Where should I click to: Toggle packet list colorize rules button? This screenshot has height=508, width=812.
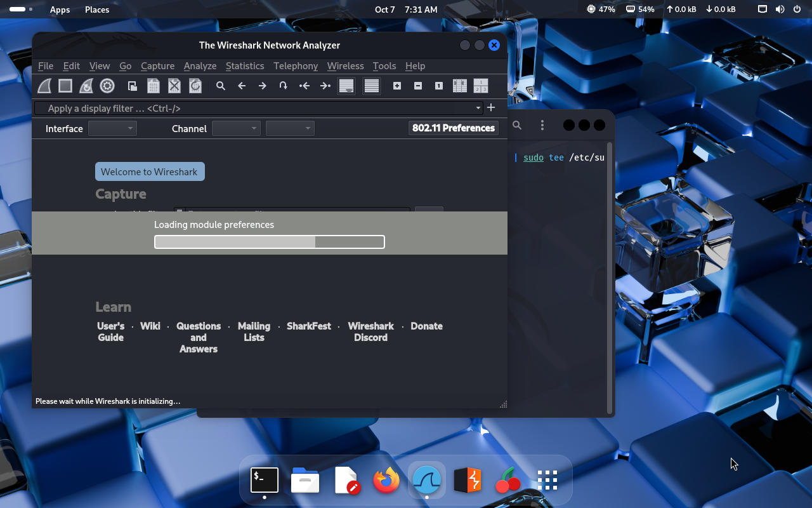pyautogui.click(x=372, y=86)
